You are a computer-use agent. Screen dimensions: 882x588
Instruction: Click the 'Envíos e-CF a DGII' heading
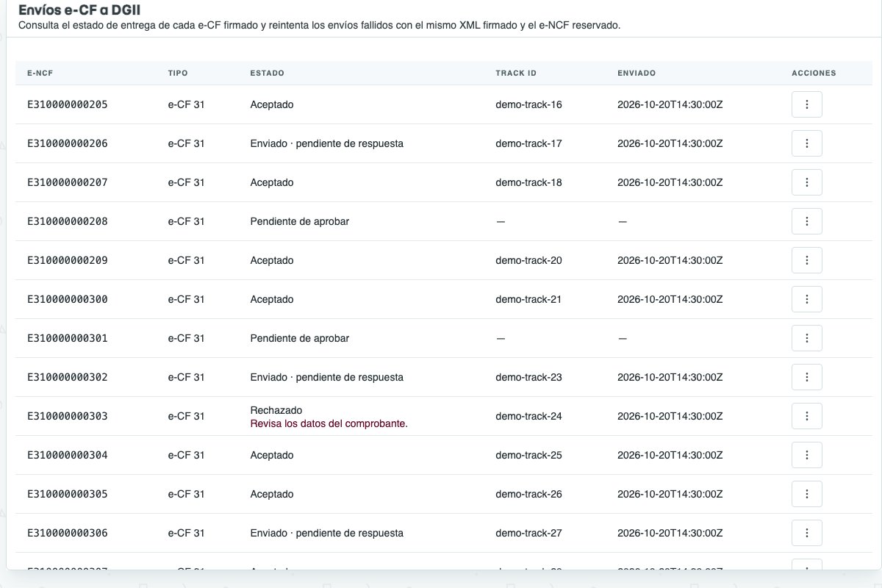79,11
